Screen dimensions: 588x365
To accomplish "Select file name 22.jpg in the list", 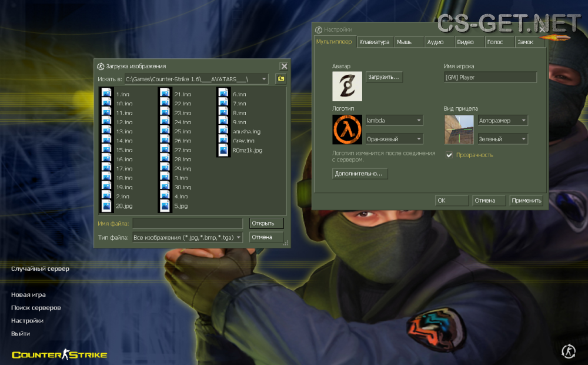I will tap(182, 103).
